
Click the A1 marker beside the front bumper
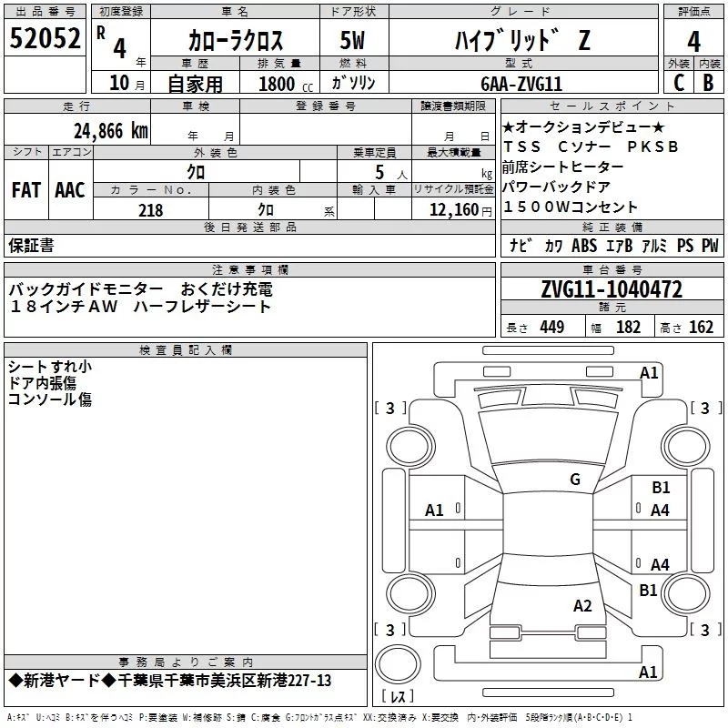click(649, 372)
